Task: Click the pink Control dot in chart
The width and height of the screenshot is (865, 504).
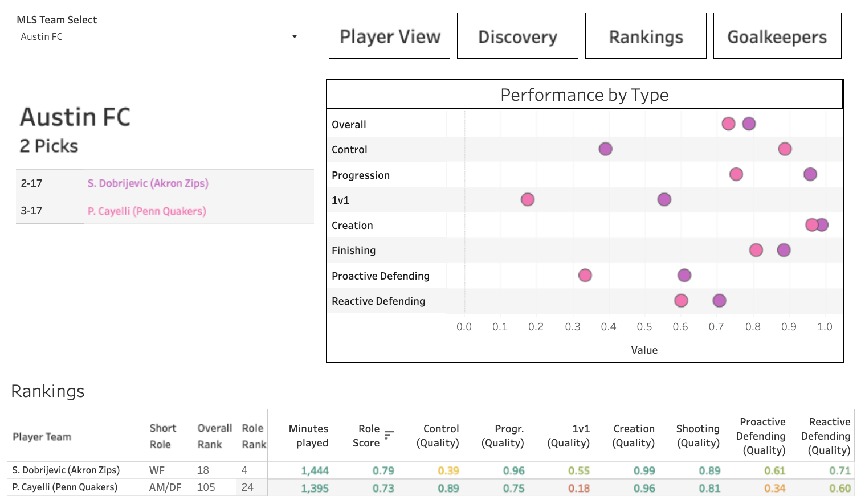Action: [785, 149]
